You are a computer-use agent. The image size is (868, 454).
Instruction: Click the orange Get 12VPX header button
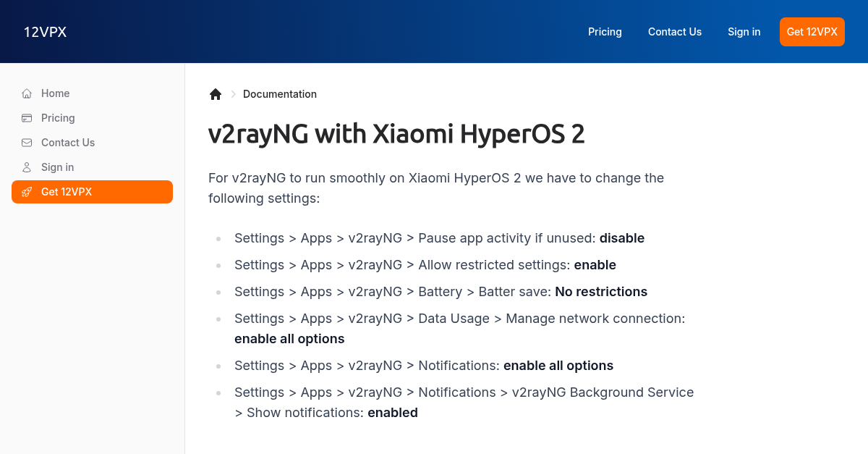coord(812,32)
